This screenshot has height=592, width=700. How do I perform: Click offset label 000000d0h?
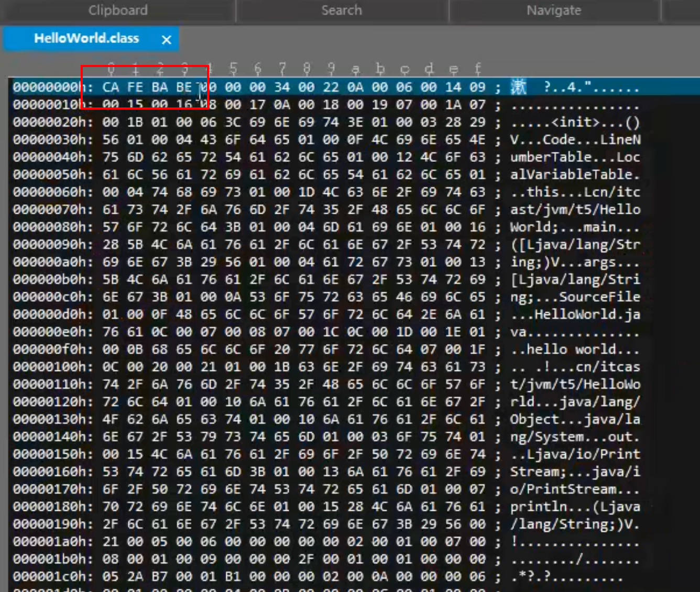coord(53,314)
